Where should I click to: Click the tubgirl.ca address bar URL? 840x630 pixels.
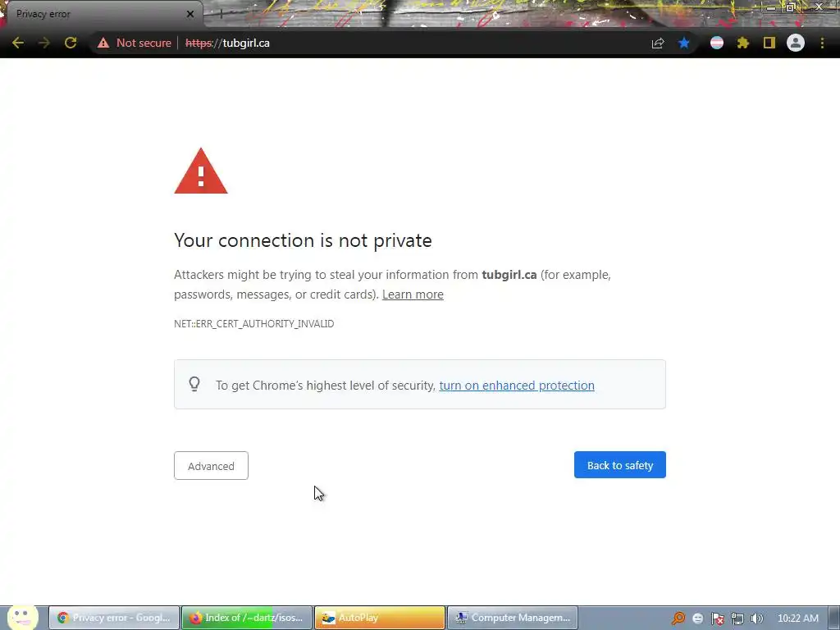(228, 43)
